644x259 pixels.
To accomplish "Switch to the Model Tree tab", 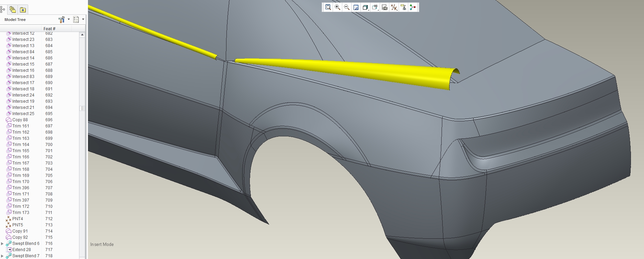I will coord(3,10).
